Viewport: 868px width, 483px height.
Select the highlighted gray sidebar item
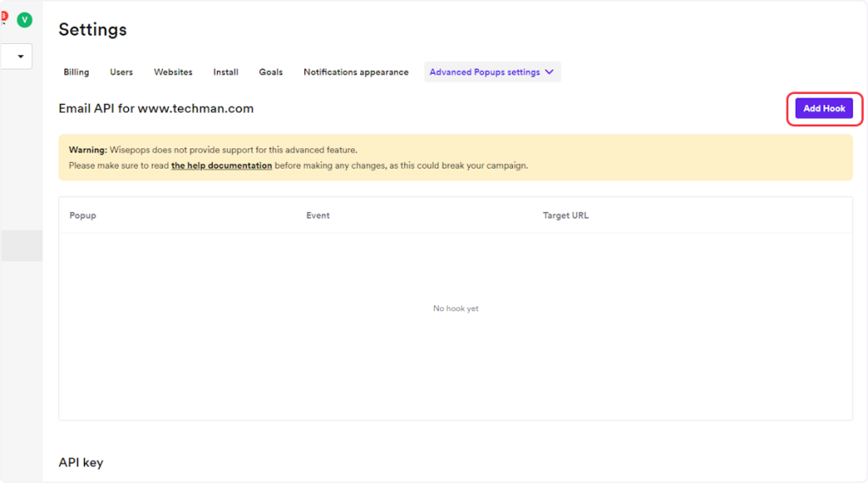point(21,245)
